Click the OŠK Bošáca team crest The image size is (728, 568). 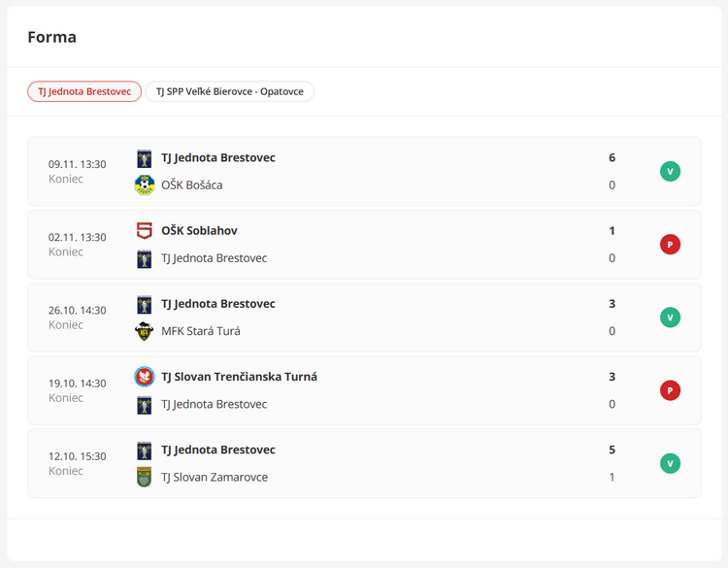[x=144, y=184]
